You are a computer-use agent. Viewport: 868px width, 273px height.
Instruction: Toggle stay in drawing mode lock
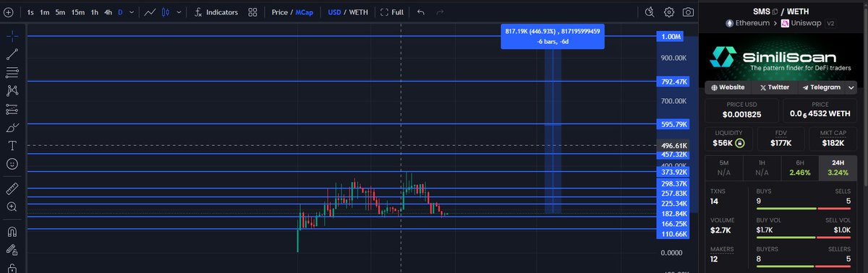(x=12, y=251)
